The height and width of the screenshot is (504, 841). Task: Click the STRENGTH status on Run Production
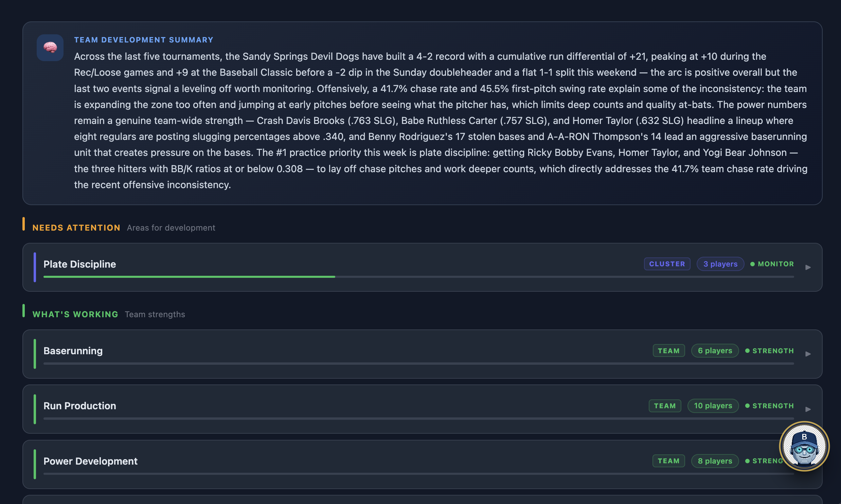tap(769, 406)
